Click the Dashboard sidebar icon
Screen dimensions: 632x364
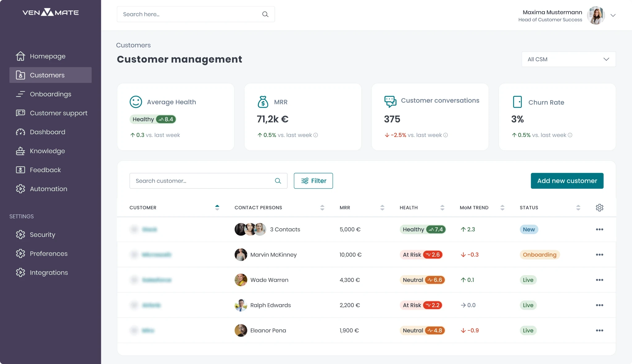pyautogui.click(x=20, y=132)
